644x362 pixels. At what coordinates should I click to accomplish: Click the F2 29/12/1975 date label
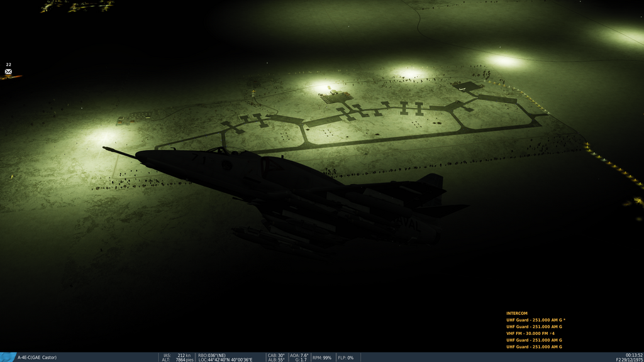629,360
